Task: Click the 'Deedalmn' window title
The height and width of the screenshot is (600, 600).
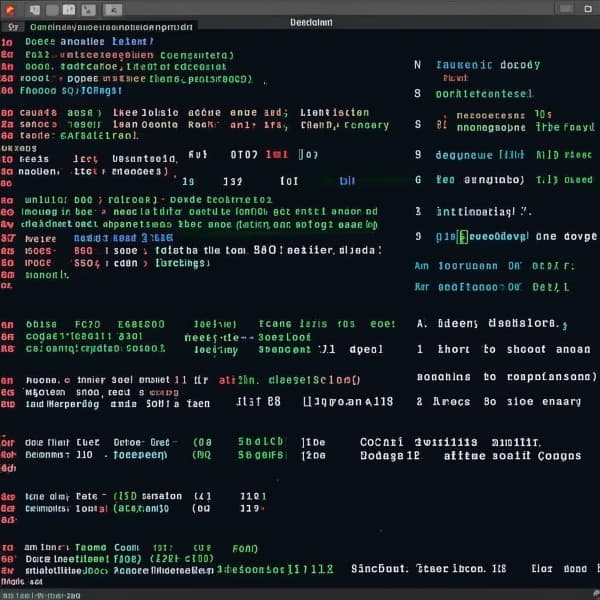Action: click(311, 22)
